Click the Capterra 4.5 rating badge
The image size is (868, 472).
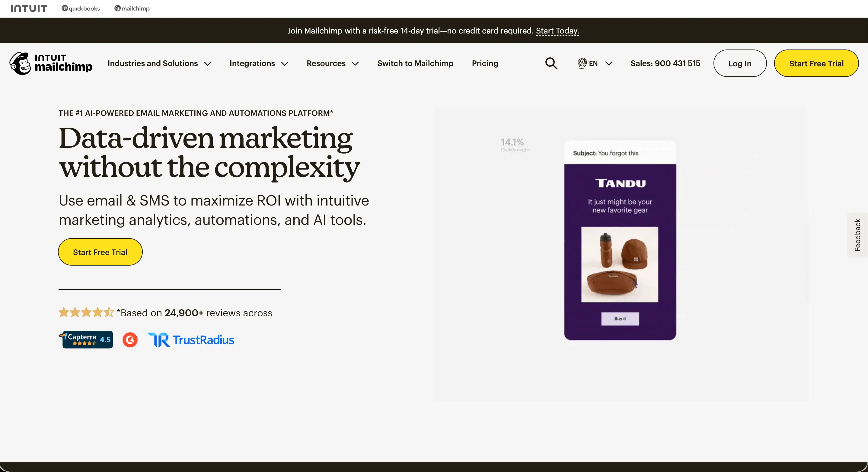click(x=86, y=340)
